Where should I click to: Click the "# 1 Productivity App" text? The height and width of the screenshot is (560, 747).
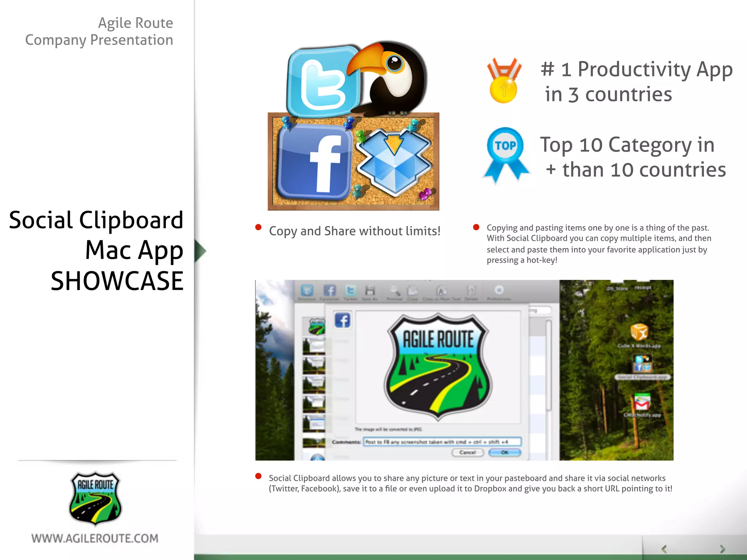tap(637, 70)
